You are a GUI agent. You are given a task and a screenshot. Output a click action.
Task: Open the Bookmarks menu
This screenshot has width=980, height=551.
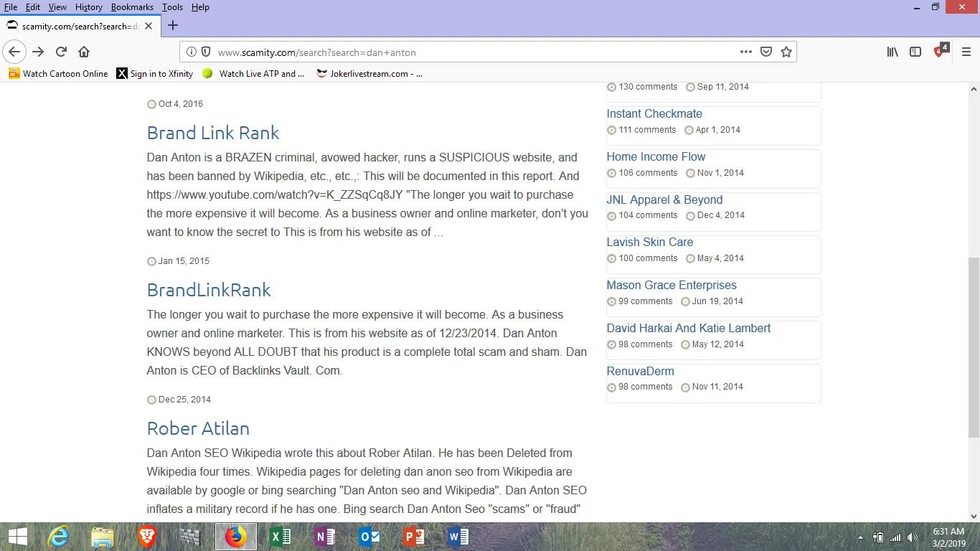pyautogui.click(x=133, y=7)
